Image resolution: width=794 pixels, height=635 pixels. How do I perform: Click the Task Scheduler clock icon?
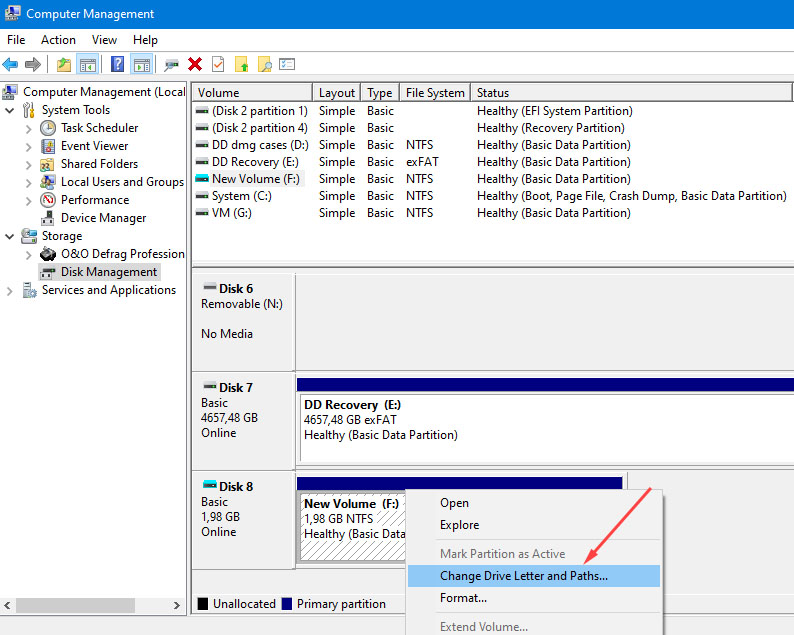click(x=48, y=128)
